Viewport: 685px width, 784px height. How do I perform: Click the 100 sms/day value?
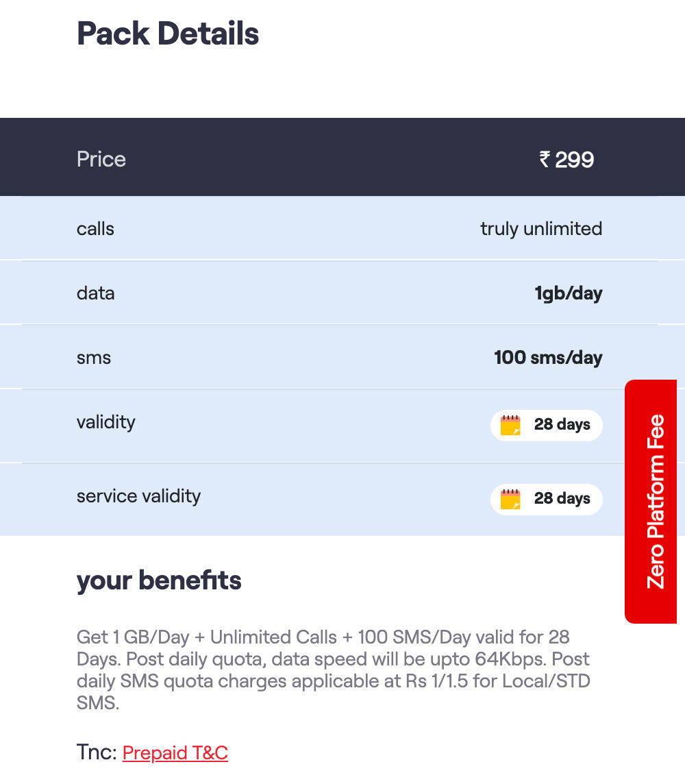click(x=548, y=358)
